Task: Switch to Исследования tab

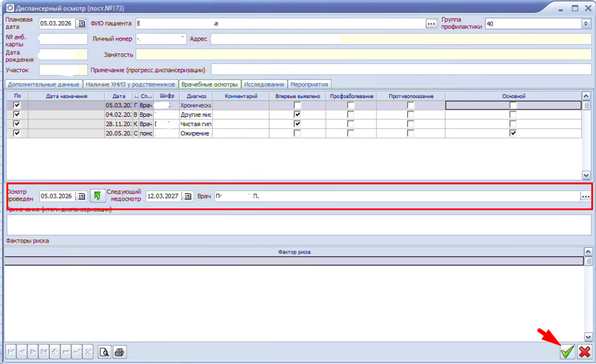Action: click(x=264, y=84)
